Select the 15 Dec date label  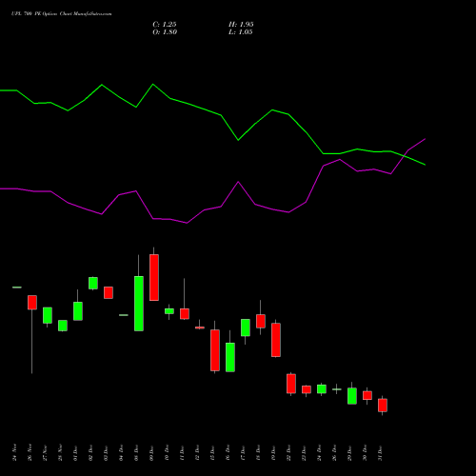pyautogui.click(x=212, y=453)
